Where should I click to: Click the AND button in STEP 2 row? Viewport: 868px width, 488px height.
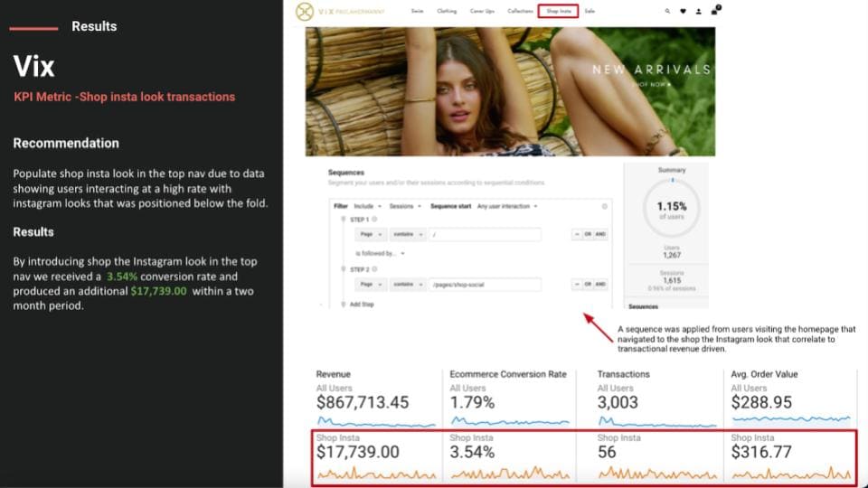coord(600,285)
